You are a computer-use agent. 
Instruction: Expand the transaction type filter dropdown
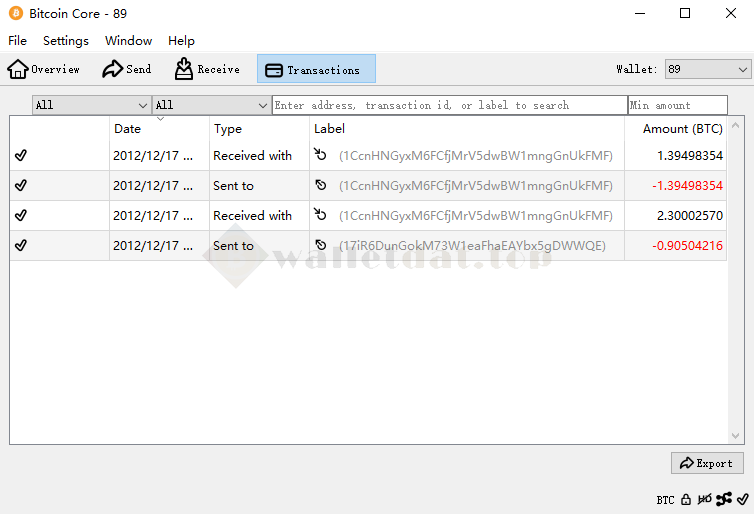211,105
